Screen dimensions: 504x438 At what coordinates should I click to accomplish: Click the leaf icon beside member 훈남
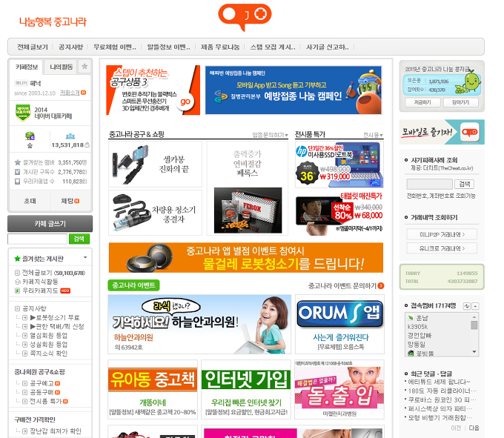pos(411,317)
